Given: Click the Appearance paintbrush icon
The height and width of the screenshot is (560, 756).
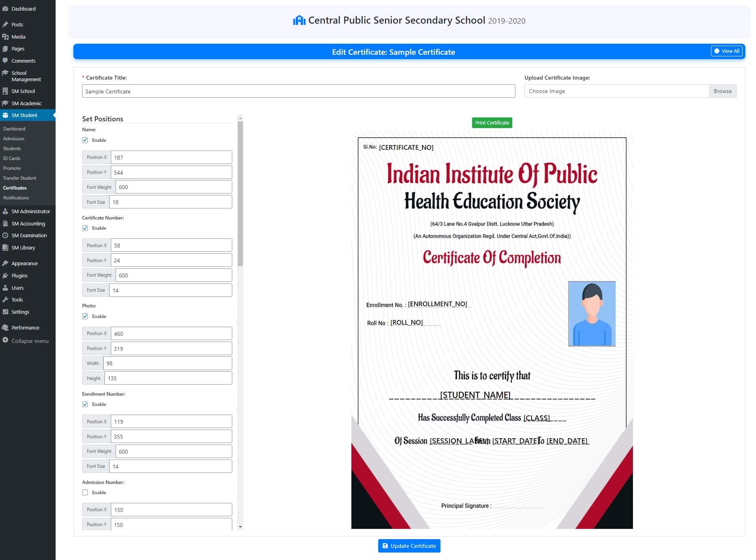Looking at the screenshot, I should [5, 263].
